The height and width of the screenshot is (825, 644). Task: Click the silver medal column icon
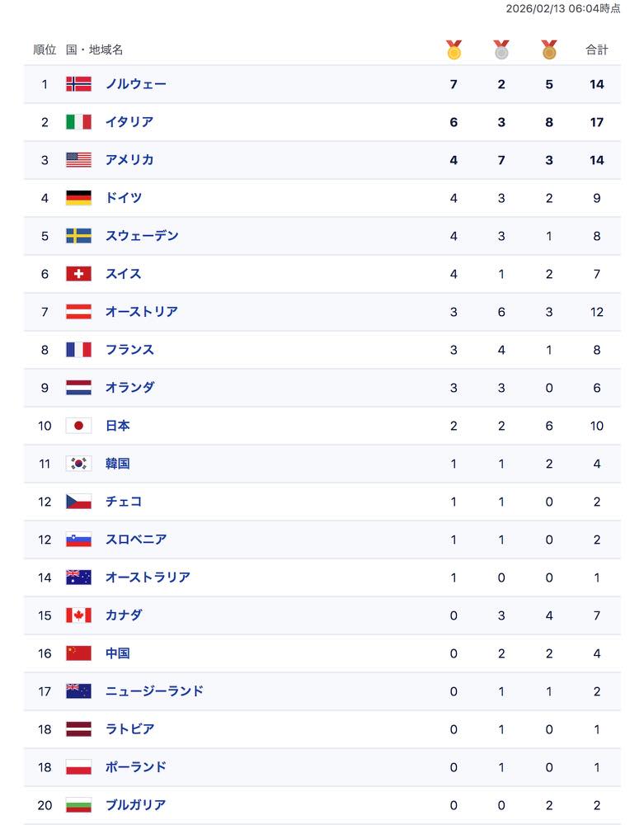pyautogui.click(x=501, y=49)
